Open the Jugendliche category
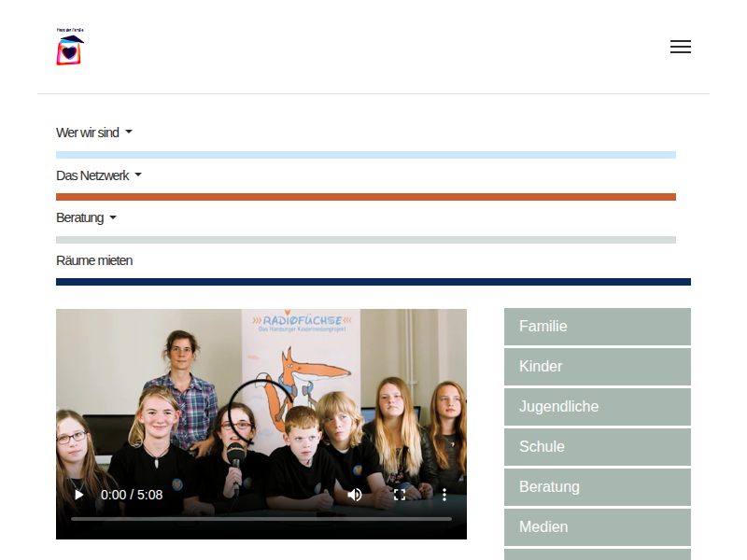This screenshot has height=560, width=747. (597, 407)
